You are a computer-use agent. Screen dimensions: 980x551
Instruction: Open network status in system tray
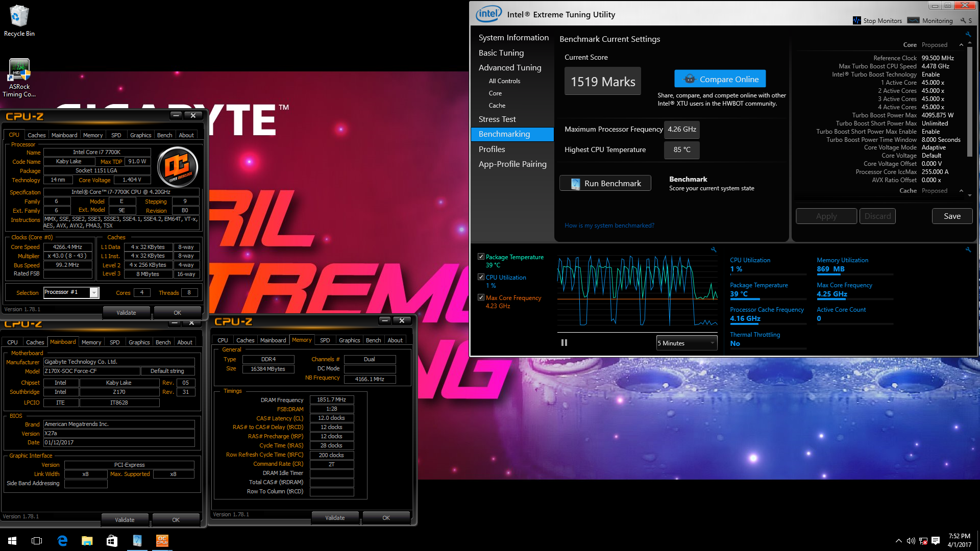coord(923,541)
